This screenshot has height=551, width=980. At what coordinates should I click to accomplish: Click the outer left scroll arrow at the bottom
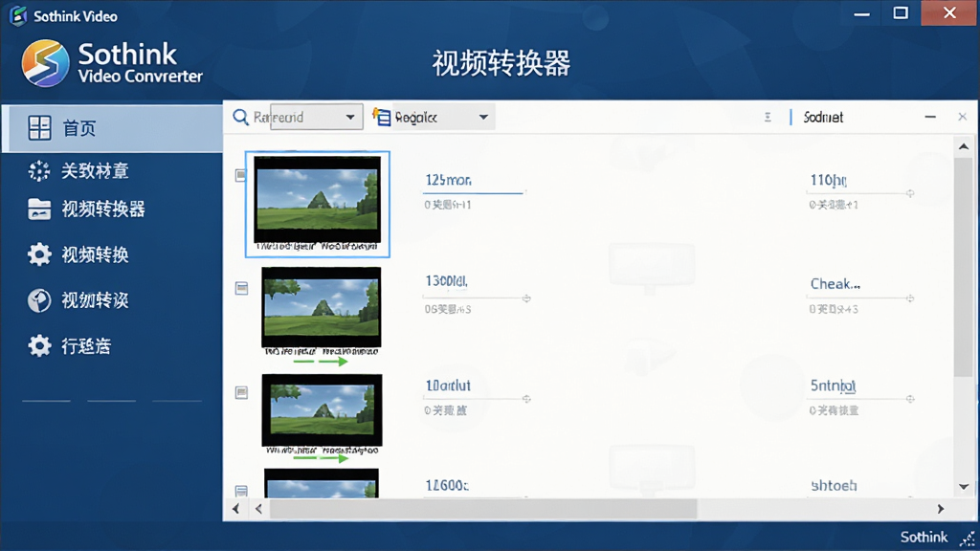coord(235,509)
